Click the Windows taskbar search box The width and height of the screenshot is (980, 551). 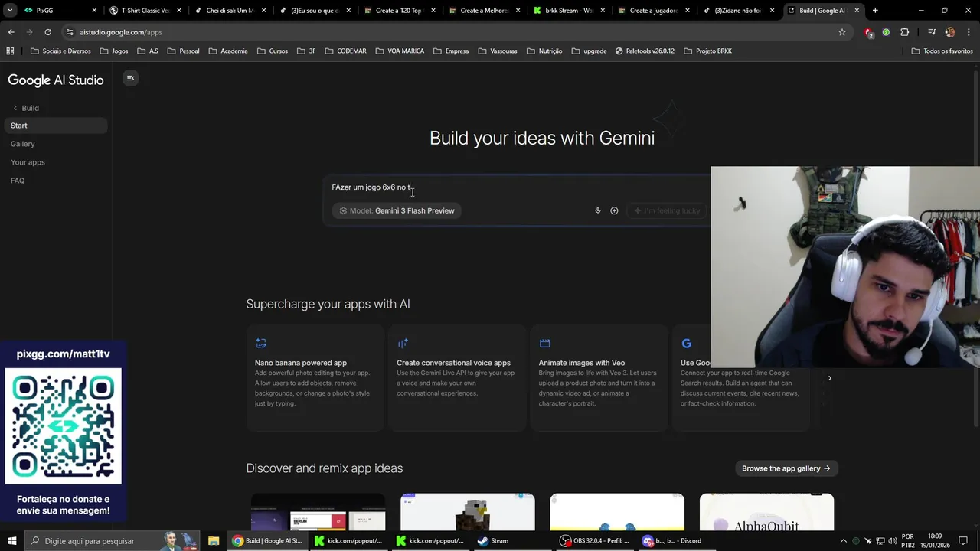[x=113, y=541]
